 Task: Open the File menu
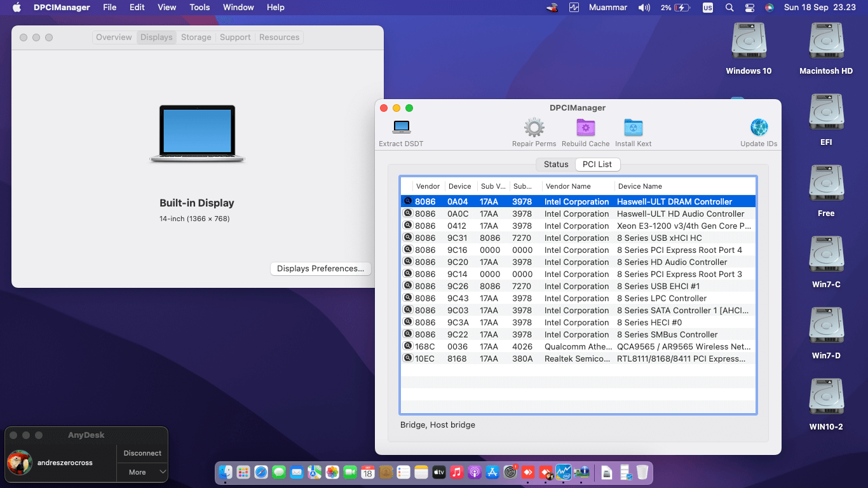pyautogui.click(x=110, y=8)
